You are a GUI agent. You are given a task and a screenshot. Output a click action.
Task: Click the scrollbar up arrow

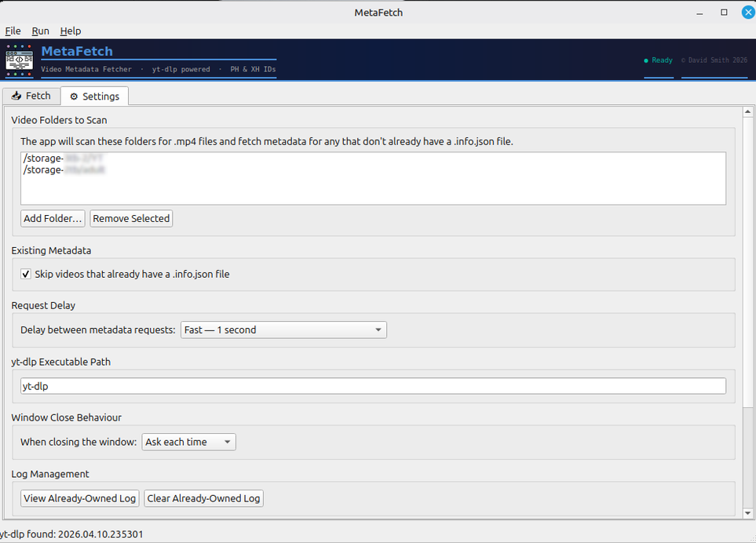[748, 111]
